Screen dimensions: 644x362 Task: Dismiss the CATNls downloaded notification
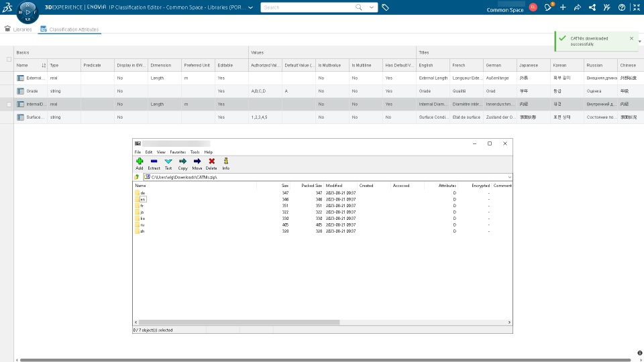coord(631,38)
